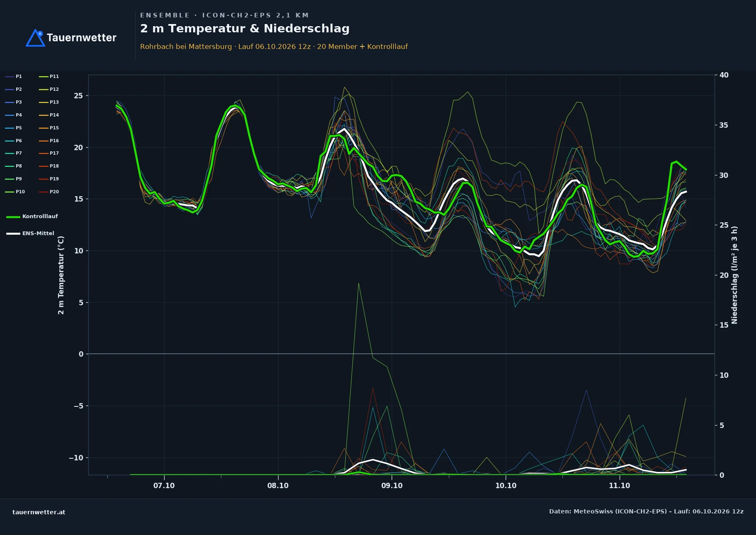
Task: Click the Kontrolllauf green legend swatch
Action: click(x=13, y=217)
